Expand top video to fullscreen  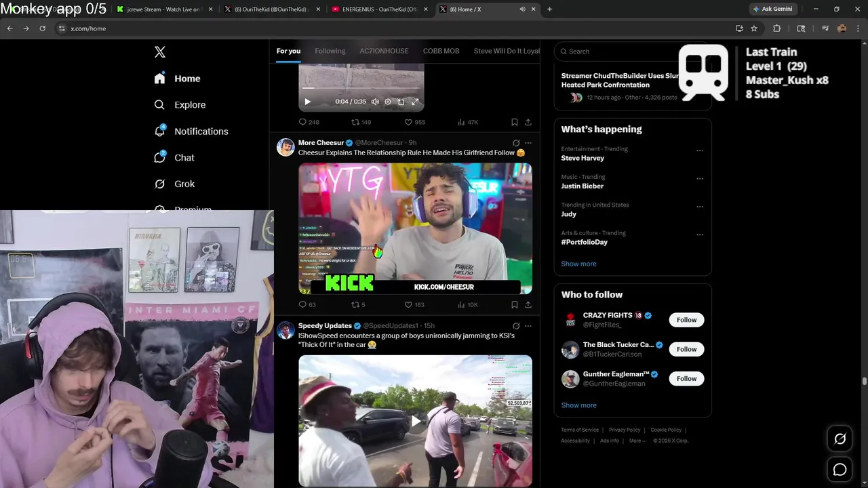(415, 102)
